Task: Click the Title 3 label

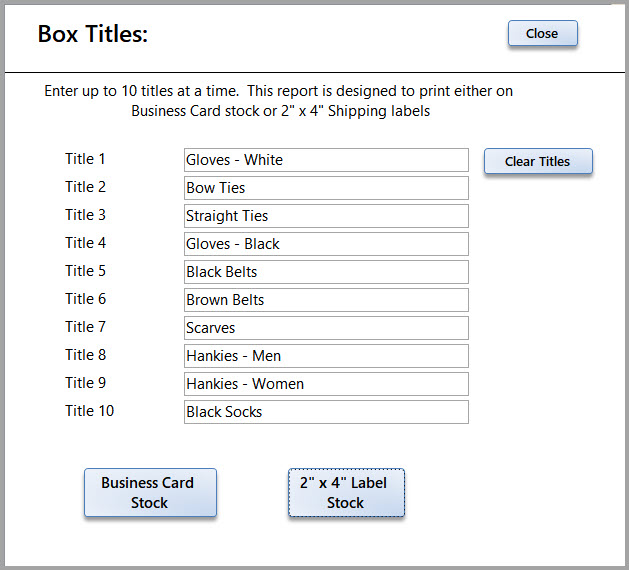Action: tap(85, 215)
